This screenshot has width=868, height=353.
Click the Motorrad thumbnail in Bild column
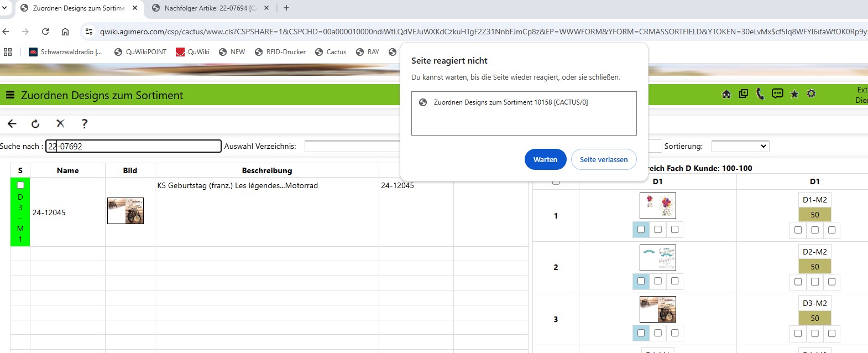pyautogui.click(x=126, y=211)
